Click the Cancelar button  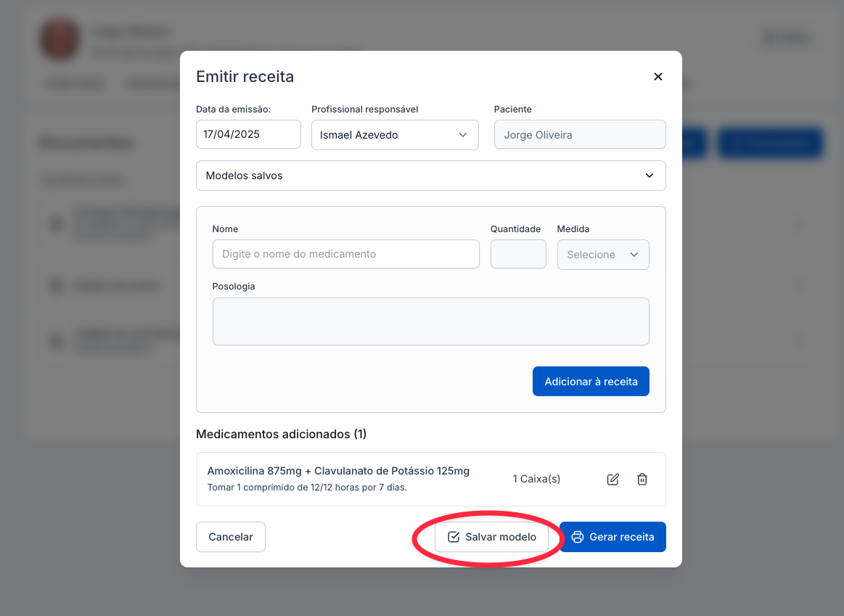tap(231, 537)
